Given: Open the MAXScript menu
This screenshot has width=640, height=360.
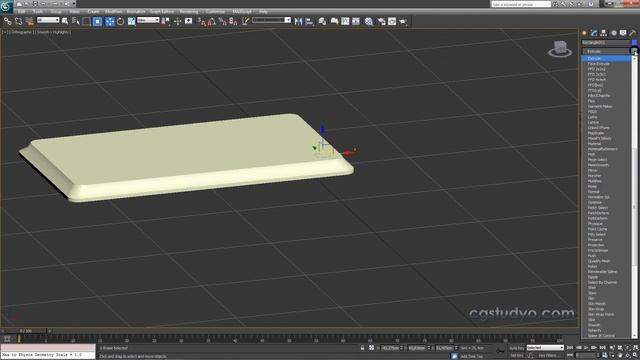Looking at the screenshot, I should point(242,12).
